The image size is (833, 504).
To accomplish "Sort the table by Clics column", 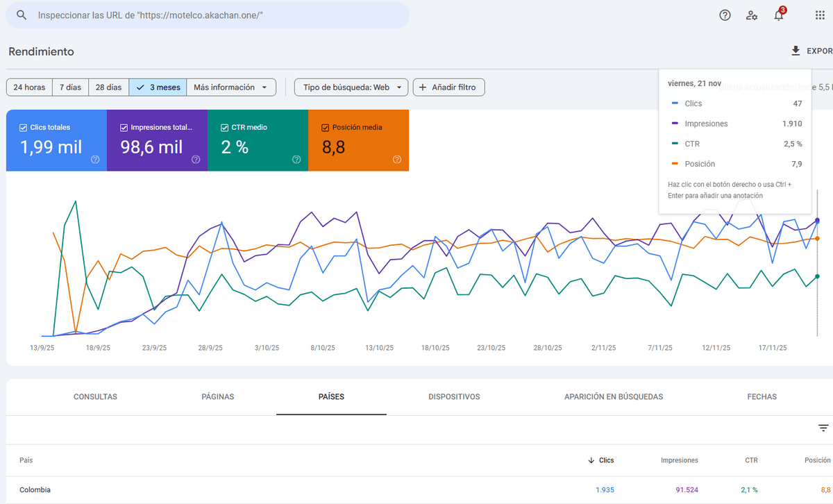I will [601, 460].
